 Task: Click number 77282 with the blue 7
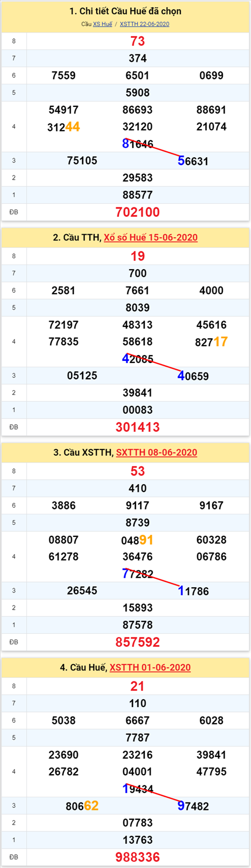pyautogui.click(x=138, y=574)
